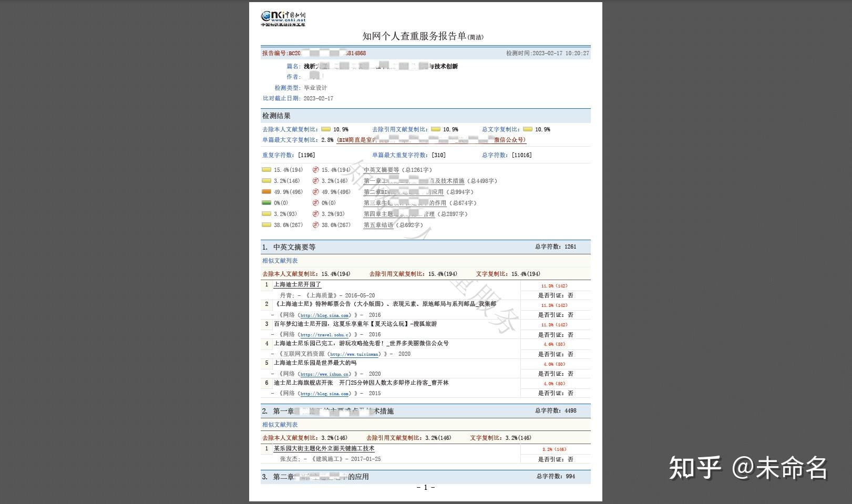852x504 pixels.
Task: Click the www.ishuo.cn URL
Action: point(325,374)
